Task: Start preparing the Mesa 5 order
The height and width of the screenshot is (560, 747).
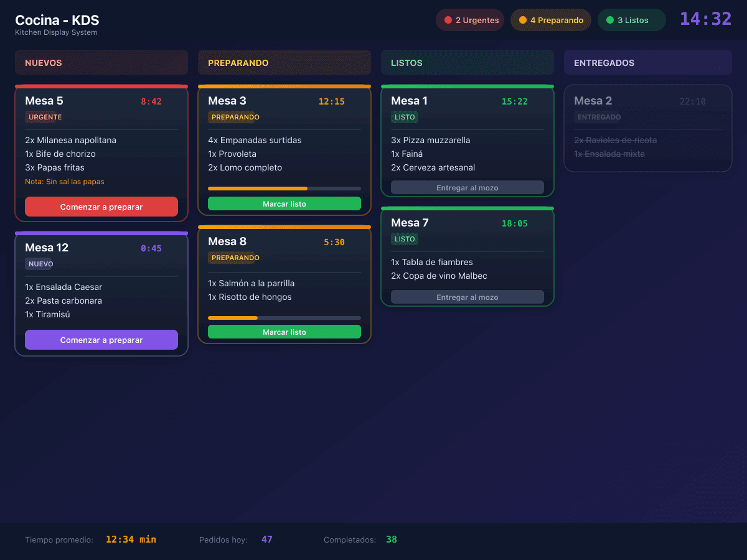Action: pos(101,207)
